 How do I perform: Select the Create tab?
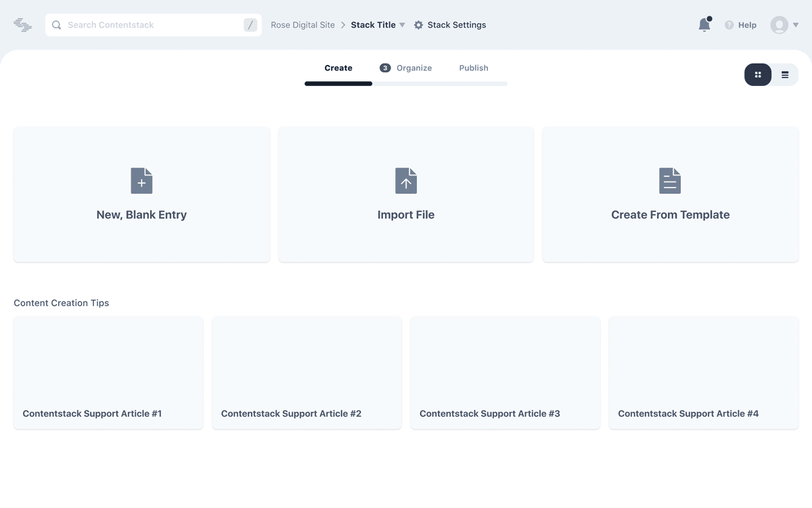click(338, 68)
